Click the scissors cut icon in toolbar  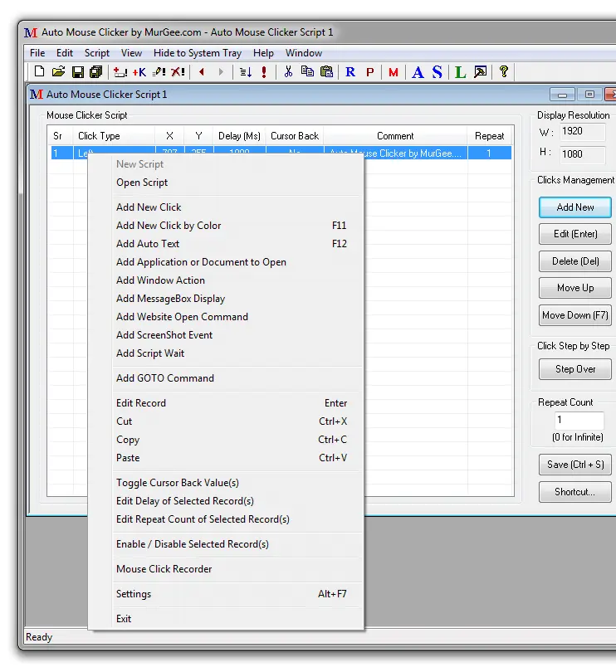(x=288, y=72)
